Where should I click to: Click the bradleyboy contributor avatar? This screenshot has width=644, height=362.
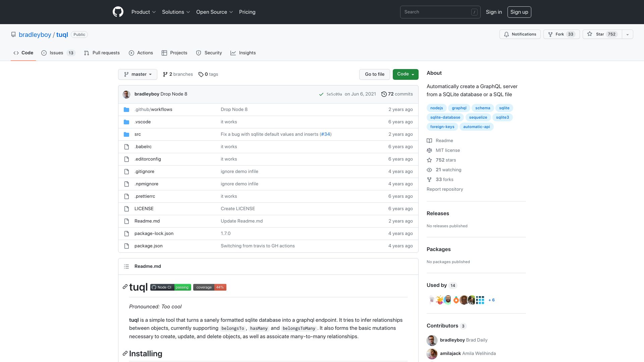coord(432,340)
